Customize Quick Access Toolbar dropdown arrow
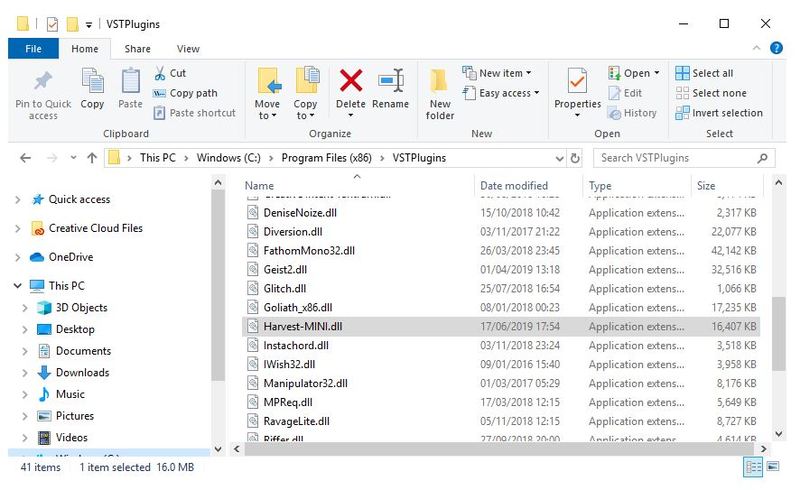800x490 pixels. (x=89, y=24)
